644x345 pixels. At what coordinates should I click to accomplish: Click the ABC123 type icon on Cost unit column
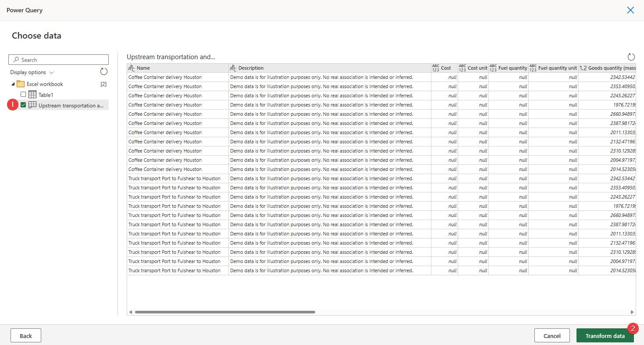point(463,68)
